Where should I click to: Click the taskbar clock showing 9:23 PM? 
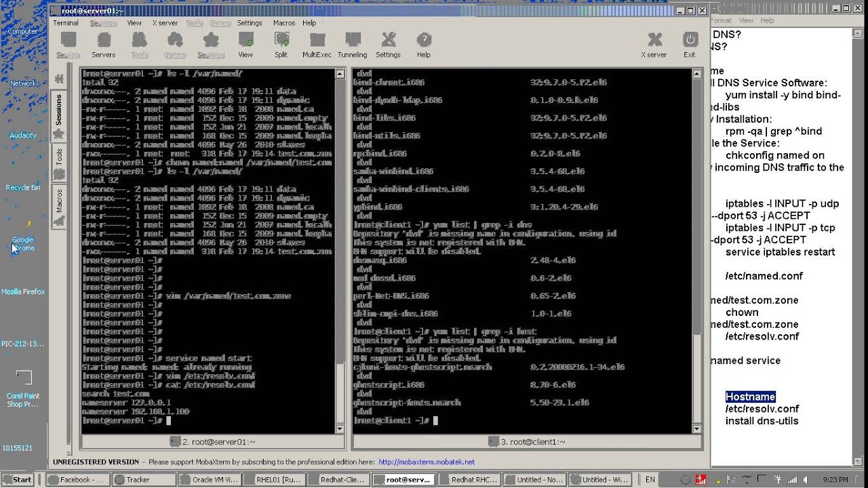pos(835,480)
